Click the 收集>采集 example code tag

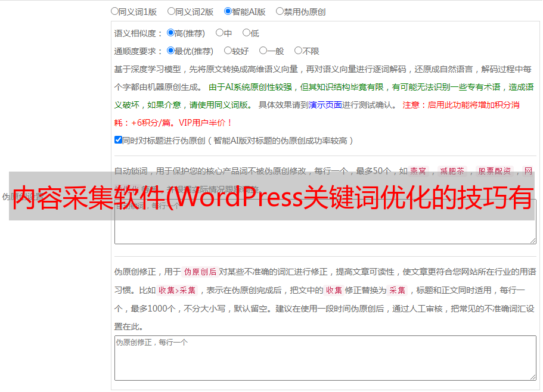[x=177, y=291]
